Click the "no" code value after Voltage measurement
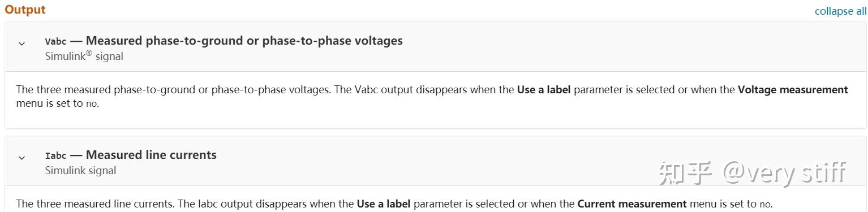Screen dimensions: 868x212 (91, 103)
